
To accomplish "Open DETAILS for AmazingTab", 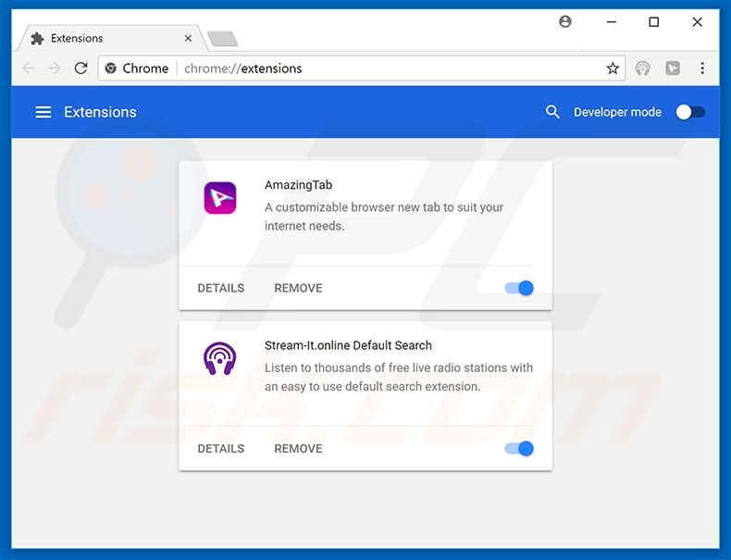I will (221, 288).
